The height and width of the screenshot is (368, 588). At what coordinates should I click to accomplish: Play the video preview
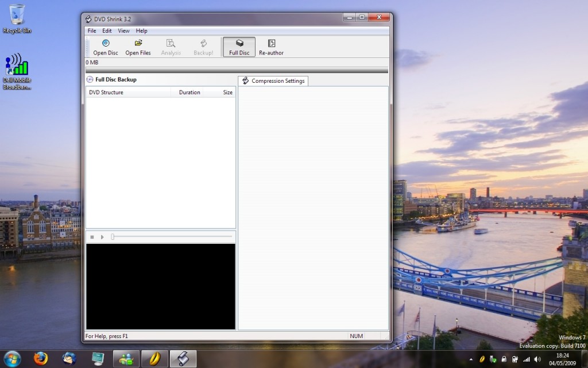coord(102,237)
